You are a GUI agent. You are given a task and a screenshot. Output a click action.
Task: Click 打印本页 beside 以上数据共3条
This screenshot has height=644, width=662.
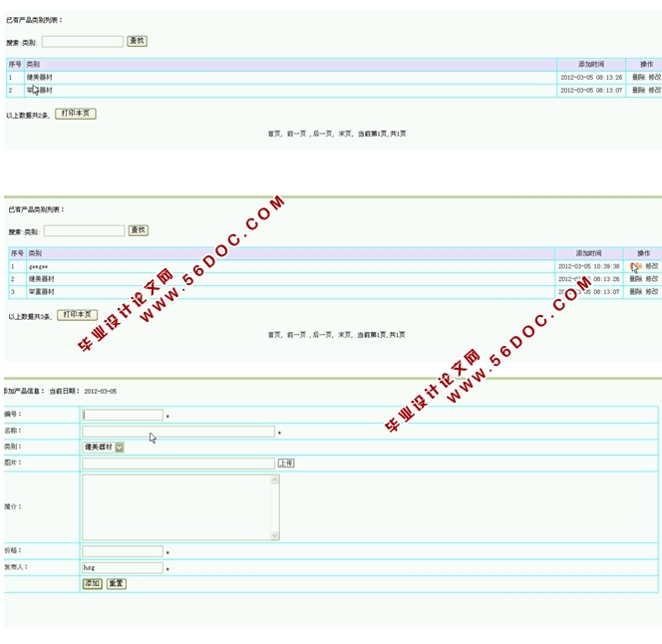77,315
